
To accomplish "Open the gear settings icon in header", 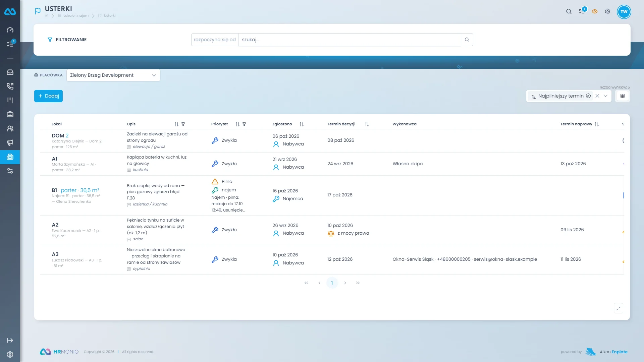I will point(607,11).
